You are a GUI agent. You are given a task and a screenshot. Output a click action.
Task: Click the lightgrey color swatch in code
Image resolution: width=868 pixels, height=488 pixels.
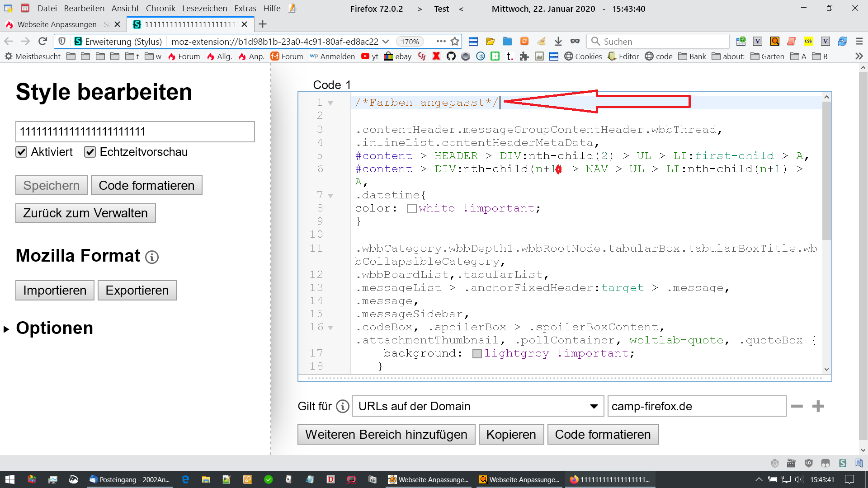477,354
